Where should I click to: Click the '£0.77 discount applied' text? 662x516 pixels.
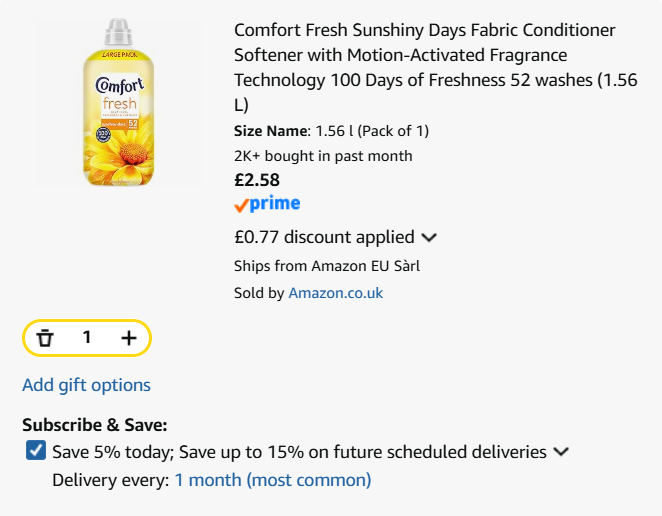click(323, 237)
